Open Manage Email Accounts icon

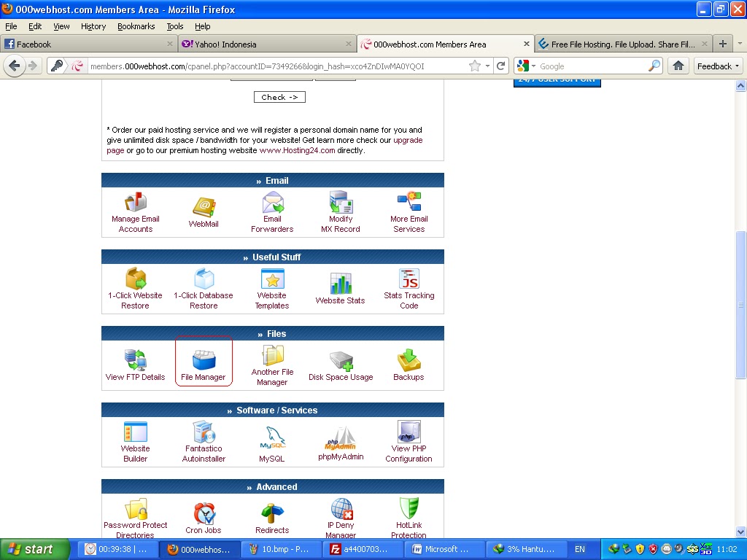[135, 202]
